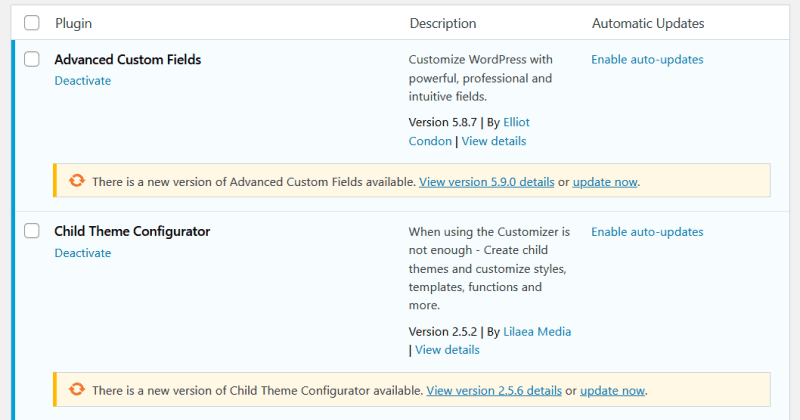Open View version 2.5.6 details link
800x420 pixels.
[x=494, y=391]
